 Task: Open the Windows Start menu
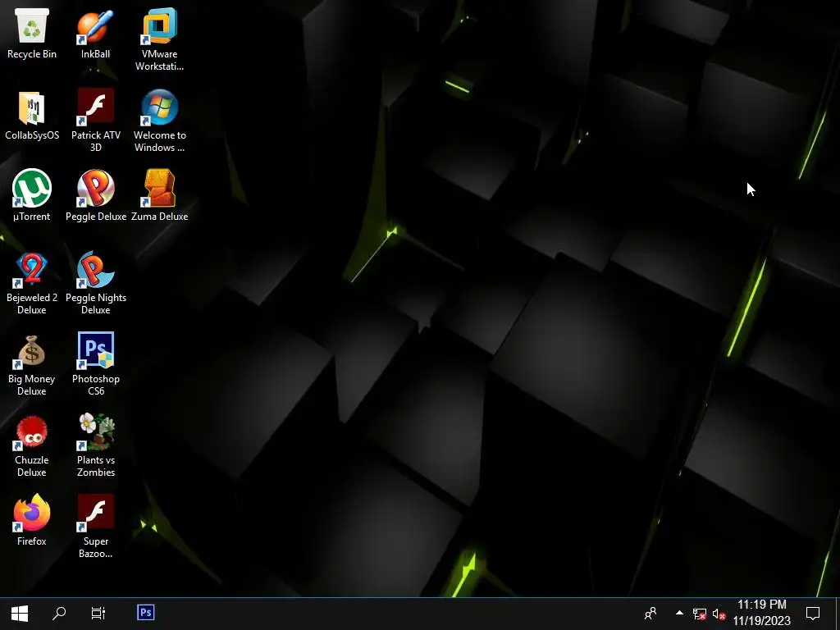tap(20, 614)
